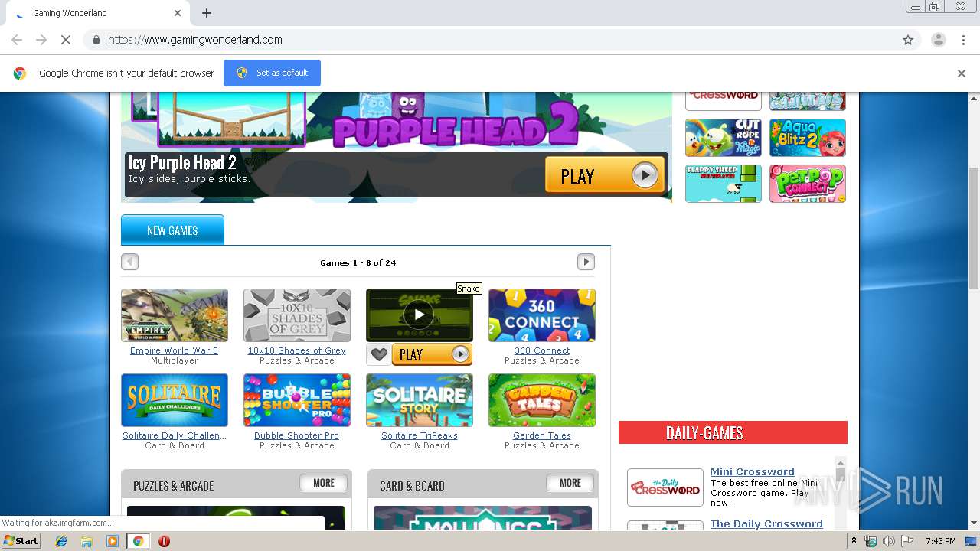Open the Empire World War 3 link
The height and width of the screenshot is (551, 980).
[x=174, y=350]
